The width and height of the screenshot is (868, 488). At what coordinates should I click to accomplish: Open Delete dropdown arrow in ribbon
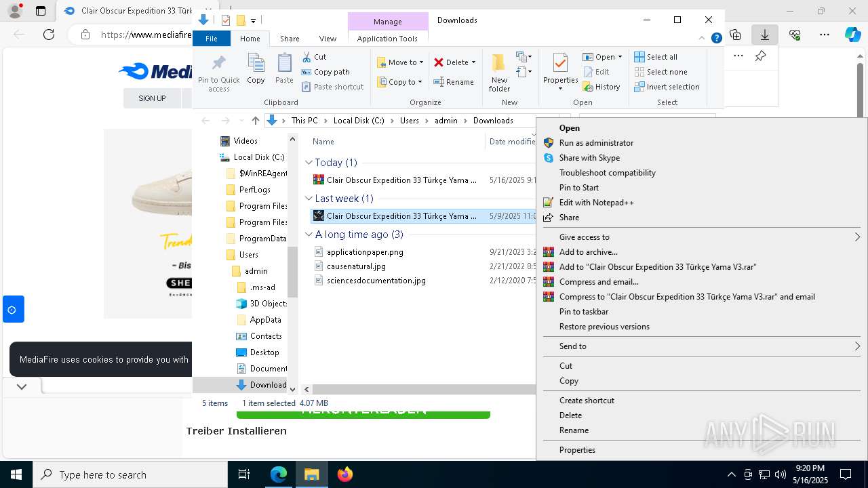(x=473, y=62)
